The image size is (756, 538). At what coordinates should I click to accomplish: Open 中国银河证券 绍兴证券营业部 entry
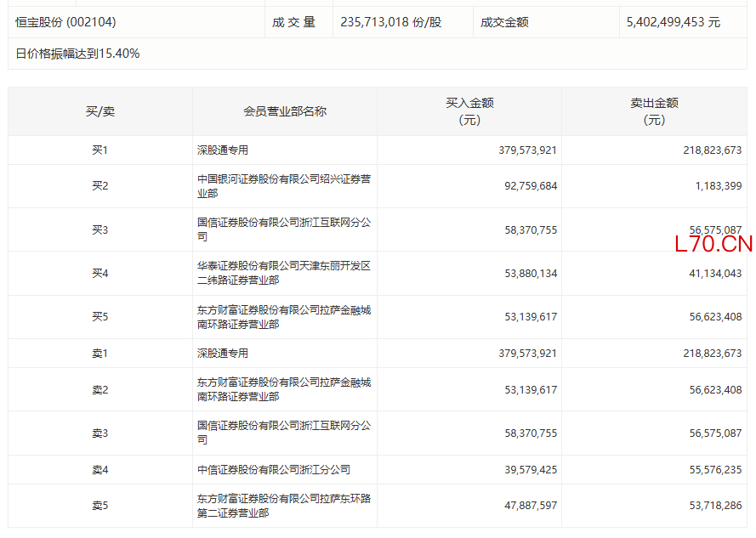tap(283, 186)
